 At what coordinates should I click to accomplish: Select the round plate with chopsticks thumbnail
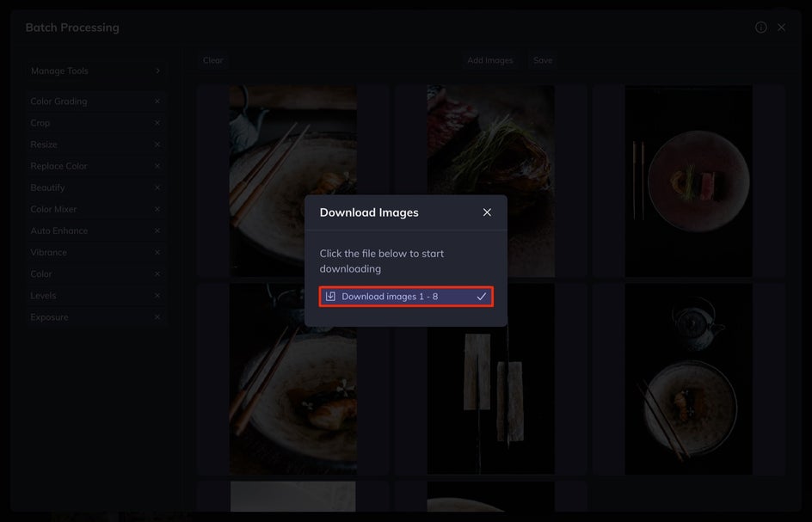click(x=688, y=181)
